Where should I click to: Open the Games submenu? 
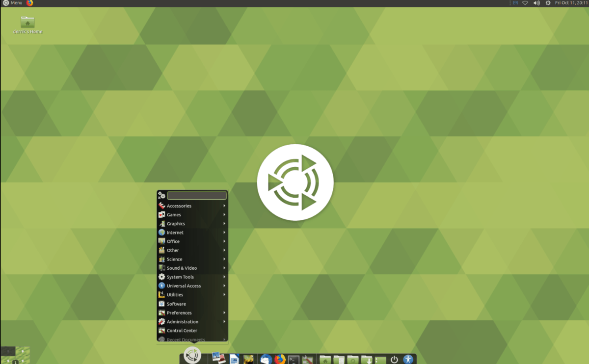pyautogui.click(x=192, y=215)
